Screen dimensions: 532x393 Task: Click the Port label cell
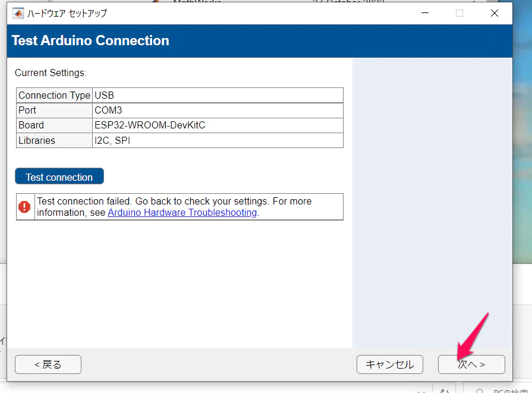tap(54, 111)
